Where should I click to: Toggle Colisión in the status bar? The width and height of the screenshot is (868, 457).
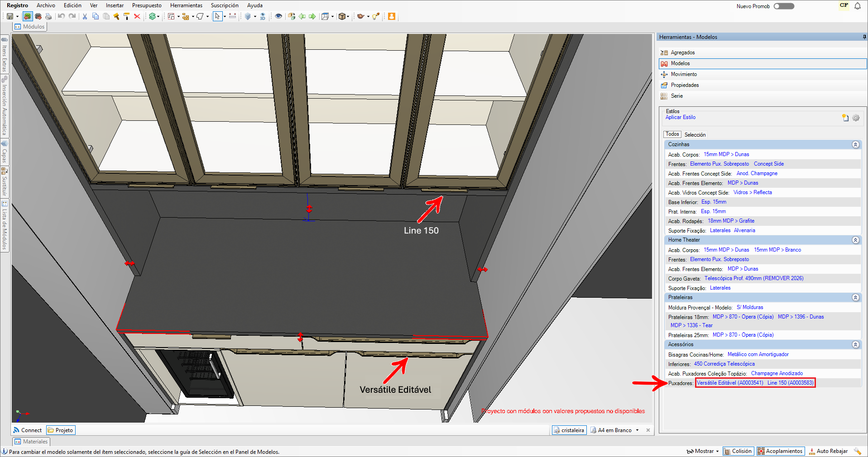pos(738,451)
